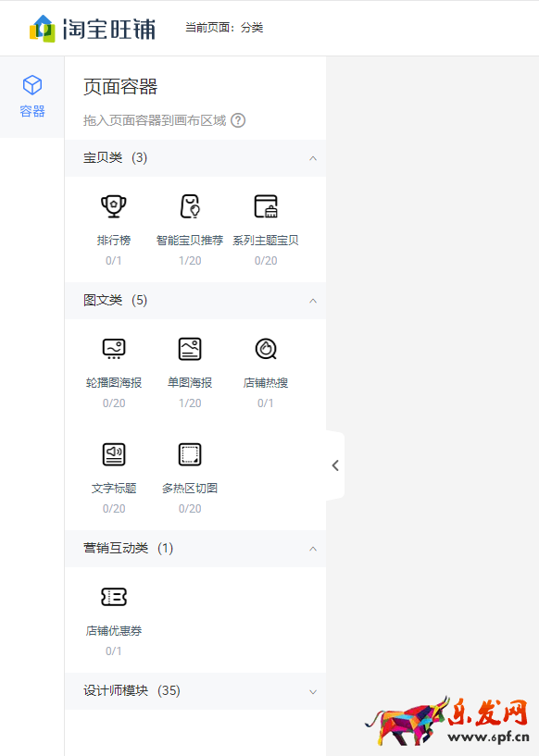Image resolution: width=539 pixels, height=756 pixels.
Task: Choose the 系列主题宝贝 module icon
Action: tap(266, 206)
